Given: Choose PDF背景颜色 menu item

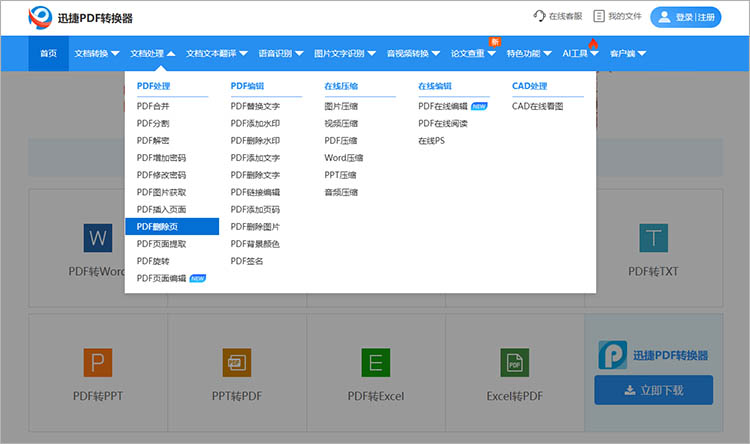Looking at the screenshot, I should (x=255, y=244).
